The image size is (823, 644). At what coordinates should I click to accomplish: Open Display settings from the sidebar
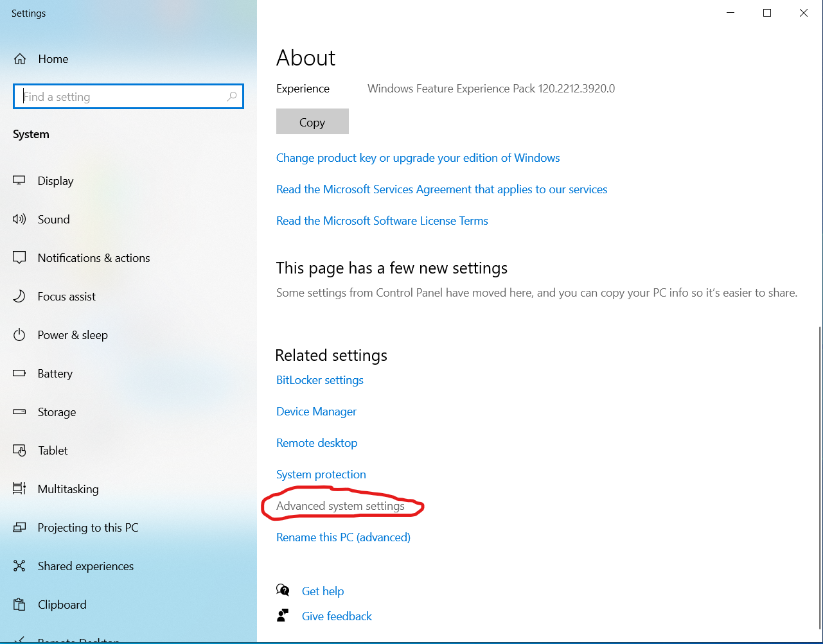tap(55, 180)
